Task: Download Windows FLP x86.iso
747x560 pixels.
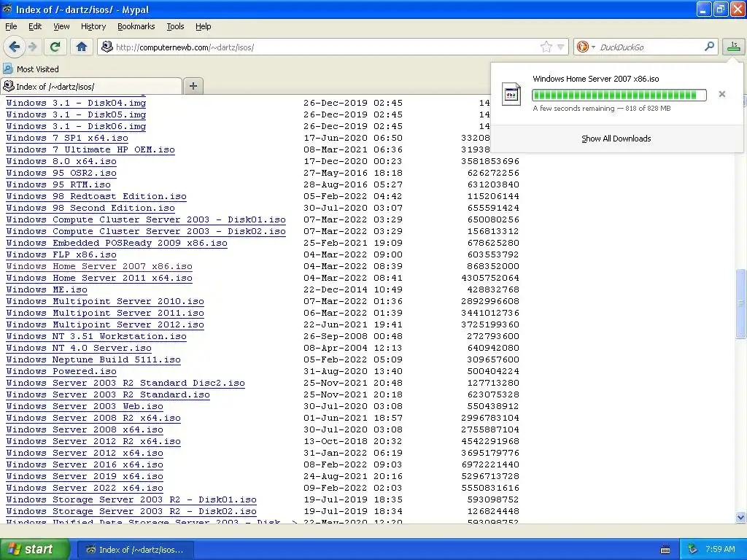Action: (61, 254)
